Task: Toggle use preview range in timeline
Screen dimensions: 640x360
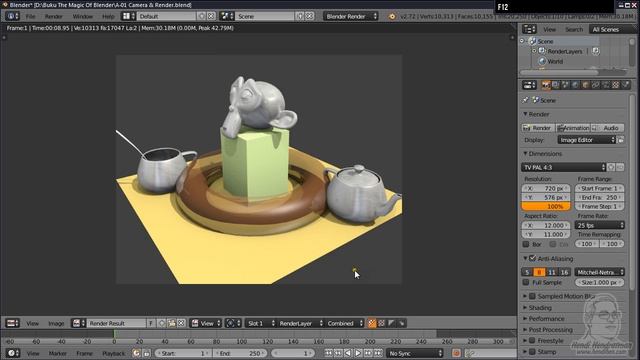Action: tap(136, 353)
